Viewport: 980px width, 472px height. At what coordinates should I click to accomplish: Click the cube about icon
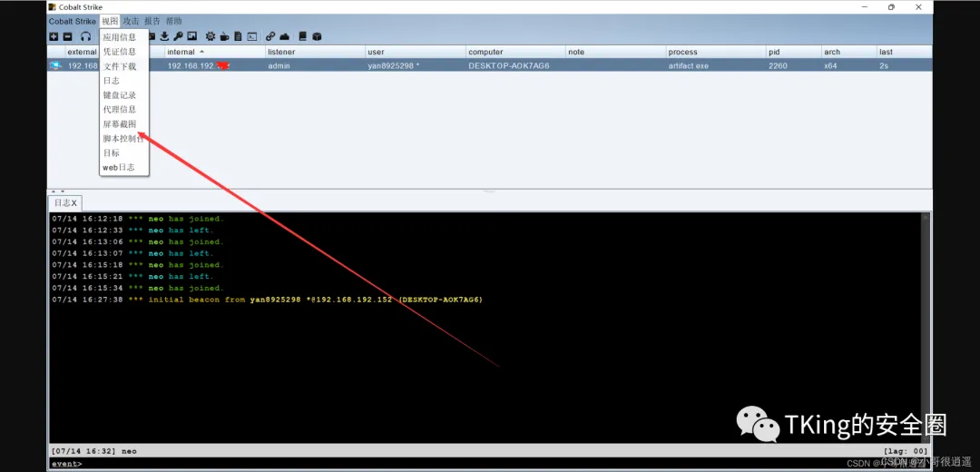click(x=317, y=37)
